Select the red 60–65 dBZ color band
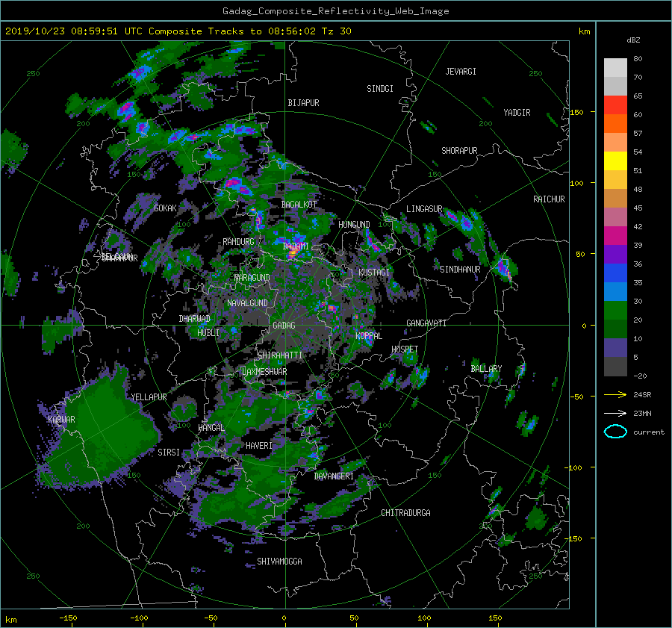Screen dimensions: 672x628 click(615, 105)
